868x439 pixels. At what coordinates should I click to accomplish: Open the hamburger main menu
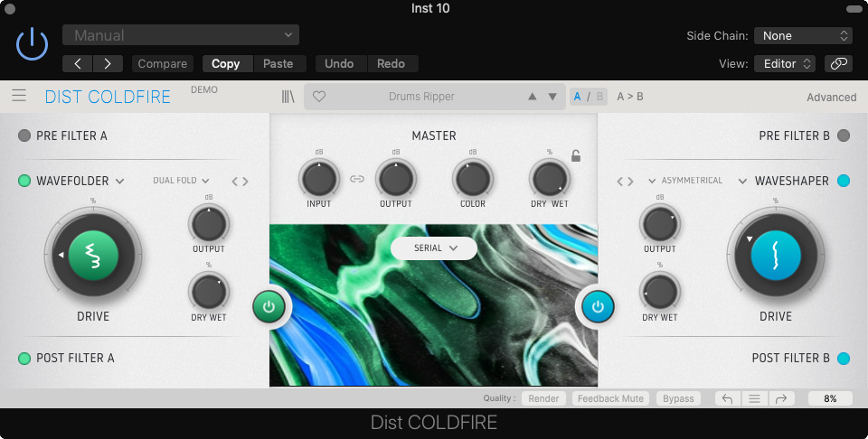pos(19,96)
